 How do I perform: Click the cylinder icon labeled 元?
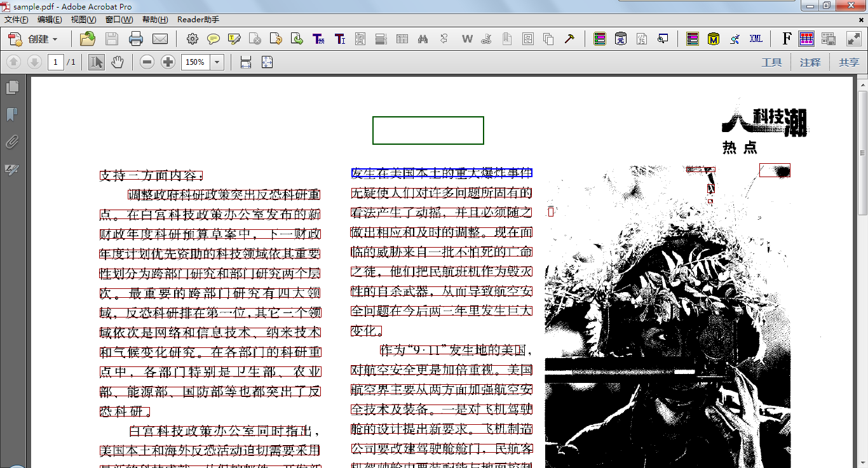(x=620, y=39)
